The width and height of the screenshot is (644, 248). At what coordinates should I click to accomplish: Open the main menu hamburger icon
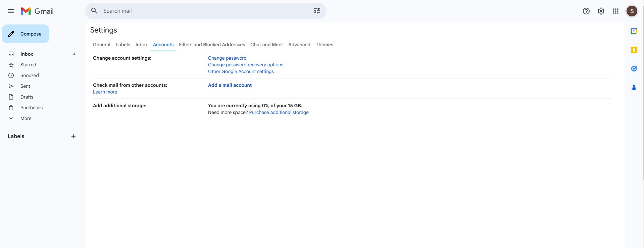tap(11, 11)
